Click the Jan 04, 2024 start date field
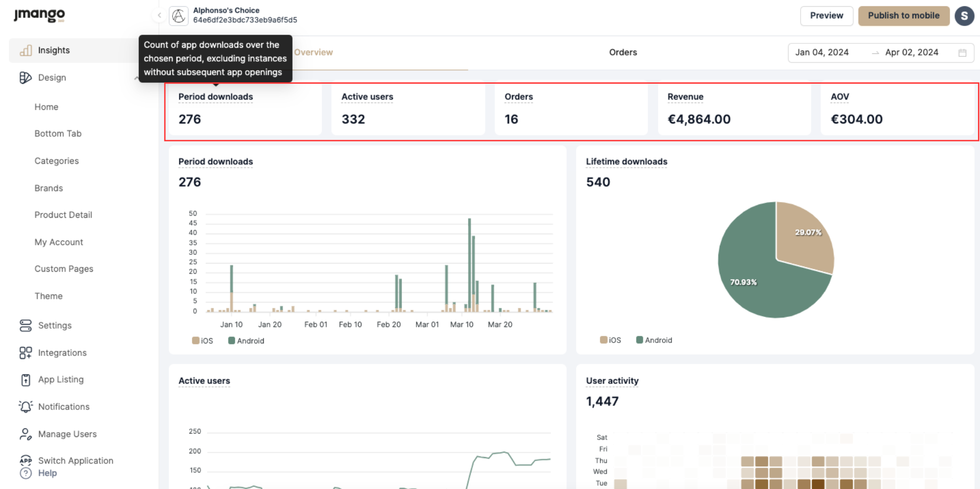980x489 pixels. (822, 53)
